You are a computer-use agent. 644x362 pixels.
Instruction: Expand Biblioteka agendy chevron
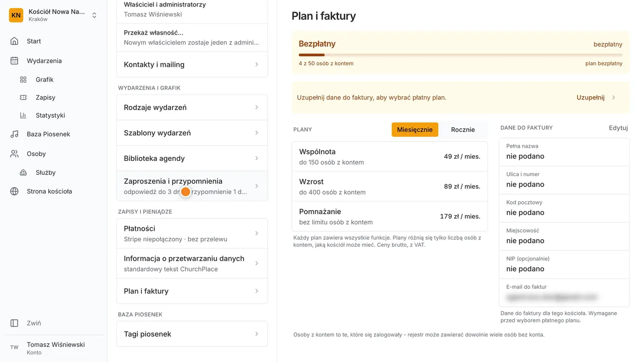[x=257, y=158]
